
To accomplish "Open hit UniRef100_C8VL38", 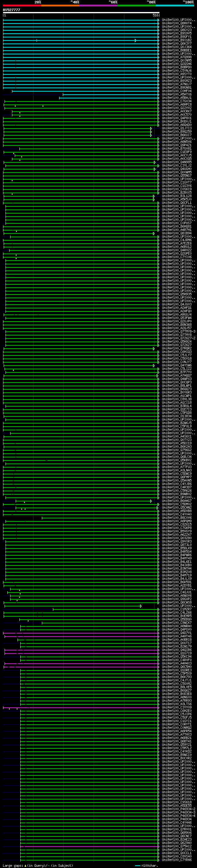I will click(176, 399).
